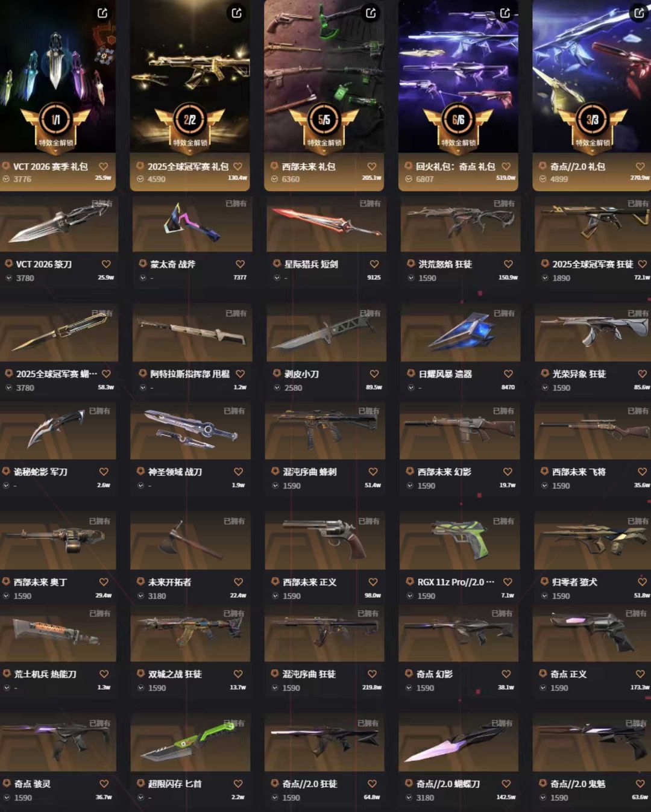The width and height of the screenshot is (651, 812).
Task: Favorite 奇点//2.0 蝴蝶刀 with heart
Action: (506, 784)
